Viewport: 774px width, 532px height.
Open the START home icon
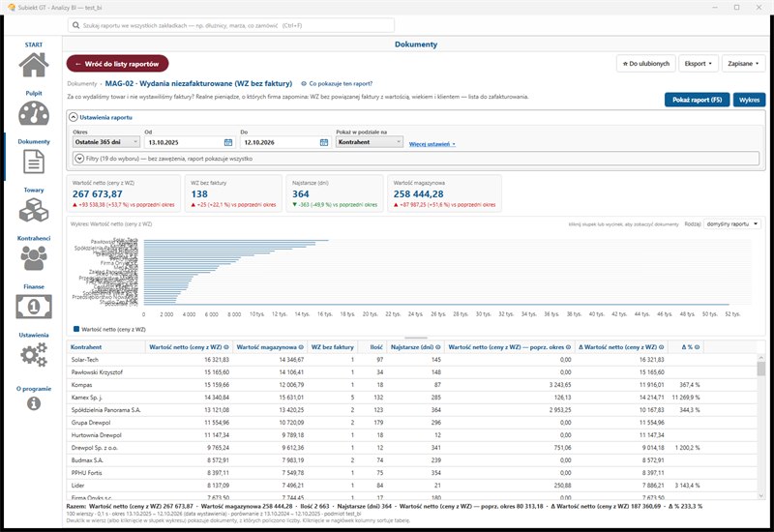[34, 65]
